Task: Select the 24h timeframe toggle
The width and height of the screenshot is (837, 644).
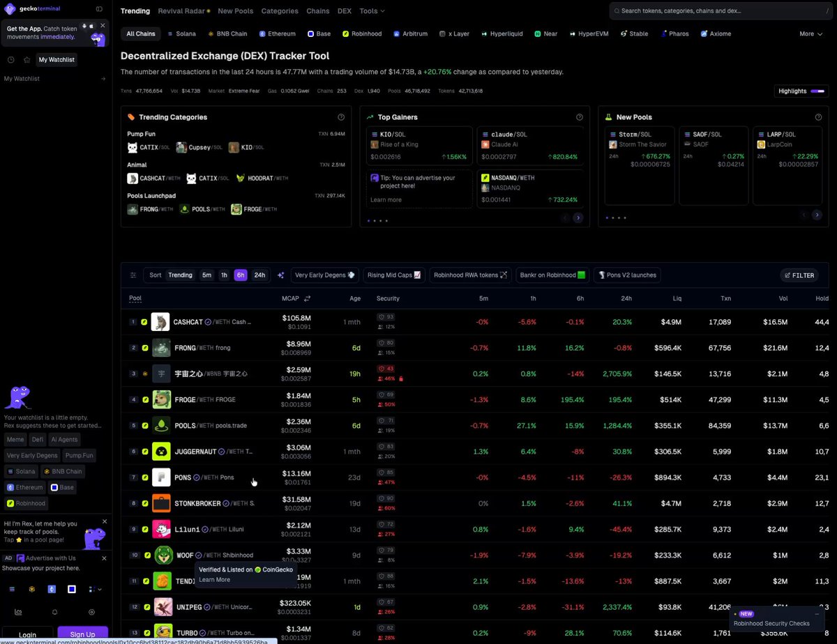Action: click(259, 275)
